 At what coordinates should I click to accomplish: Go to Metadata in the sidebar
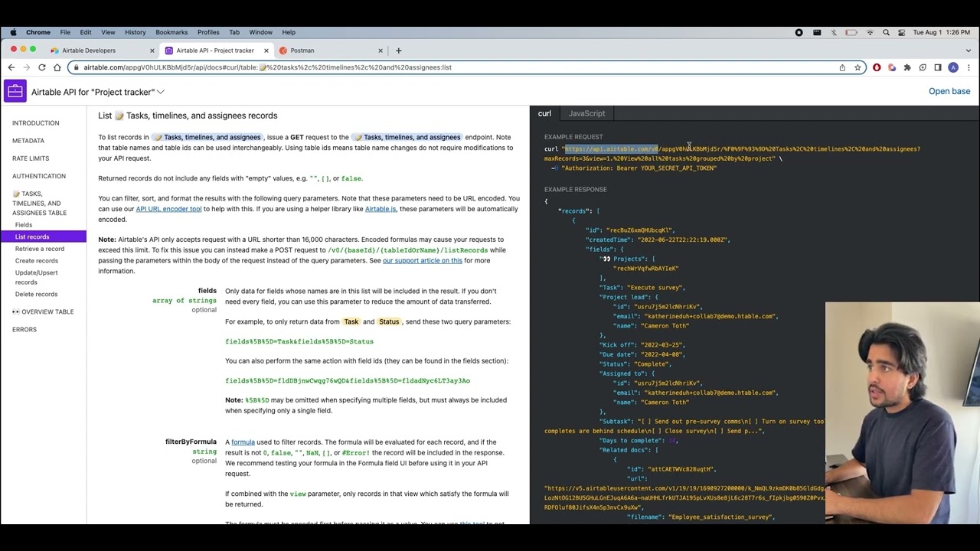click(x=28, y=141)
